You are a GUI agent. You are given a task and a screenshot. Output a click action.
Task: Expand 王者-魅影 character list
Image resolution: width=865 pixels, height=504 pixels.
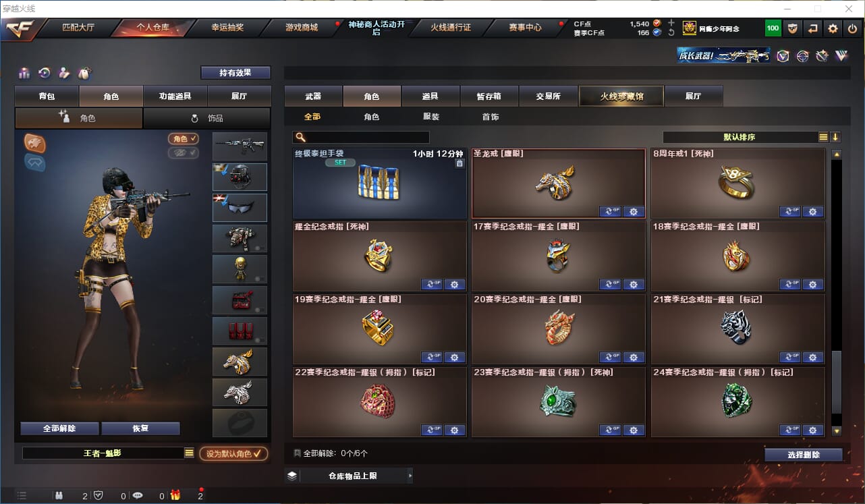pyautogui.click(x=189, y=453)
